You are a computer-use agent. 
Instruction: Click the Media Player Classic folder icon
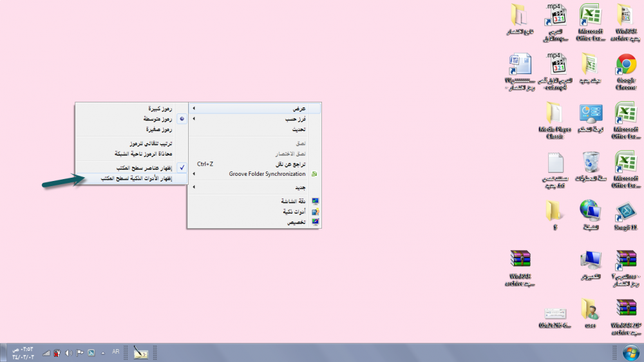554,115
